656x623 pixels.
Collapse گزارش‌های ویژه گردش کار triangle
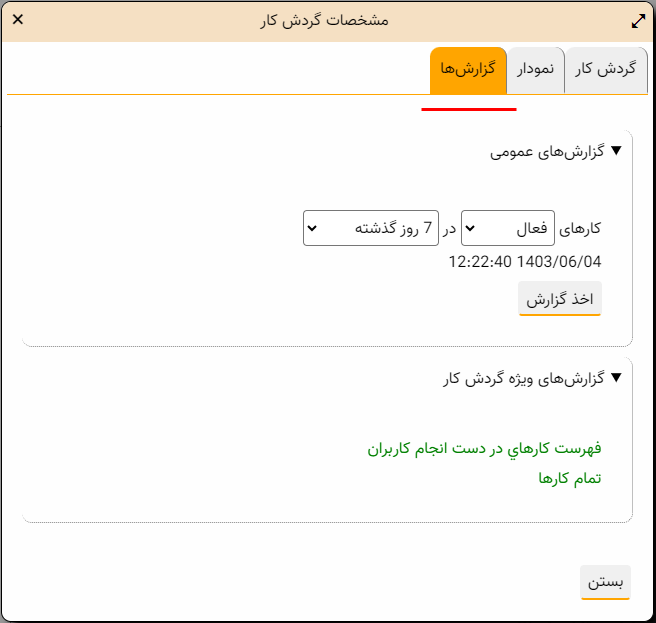point(616,378)
